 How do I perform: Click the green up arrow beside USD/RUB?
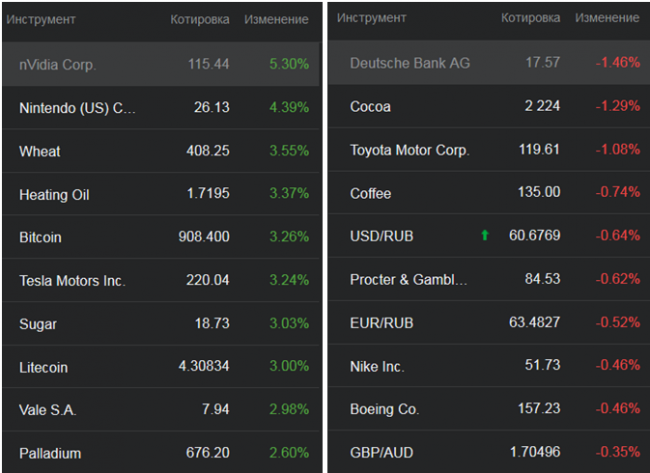coord(485,236)
